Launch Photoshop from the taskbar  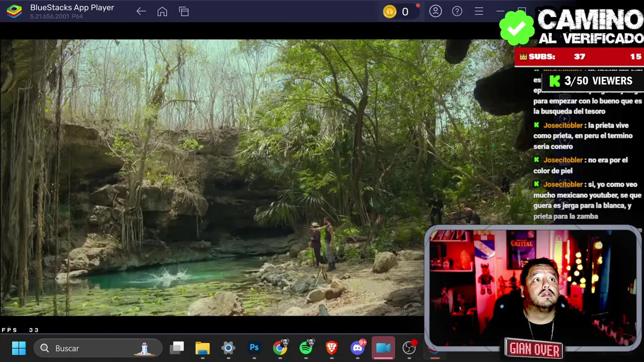click(x=254, y=348)
